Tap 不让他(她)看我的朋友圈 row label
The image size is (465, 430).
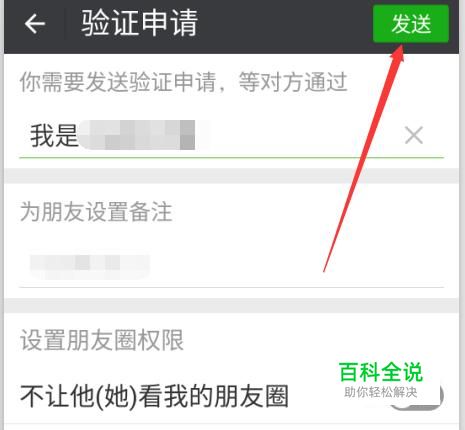(x=154, y=396)
